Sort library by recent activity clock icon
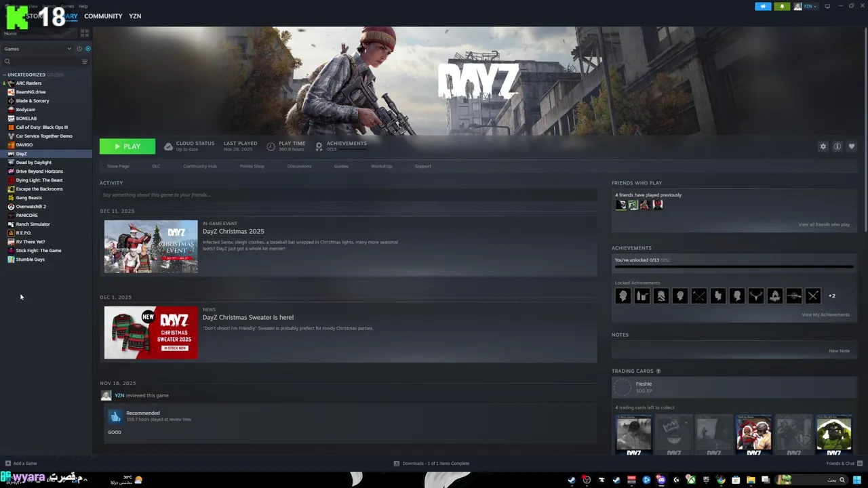 [x=79, y=49]
